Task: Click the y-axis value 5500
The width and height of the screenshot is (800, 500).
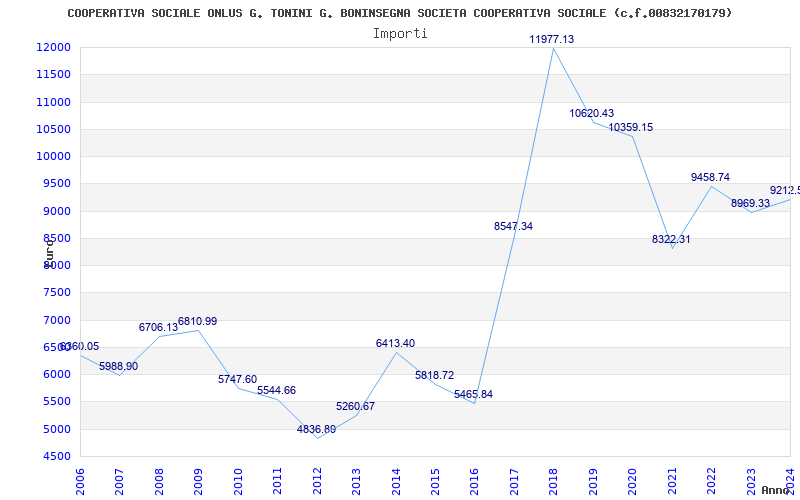Action: click(56, 402)
